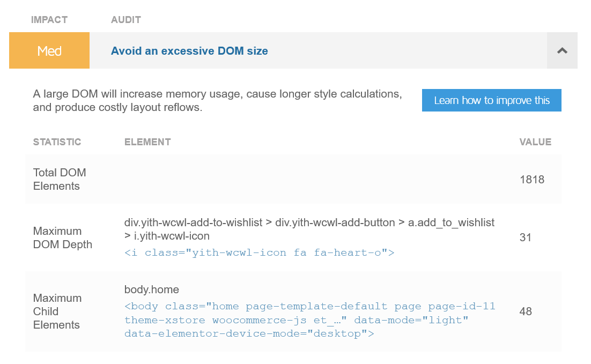Click the child elements value 48
This screenshot has width=591, height=364.
526,311
